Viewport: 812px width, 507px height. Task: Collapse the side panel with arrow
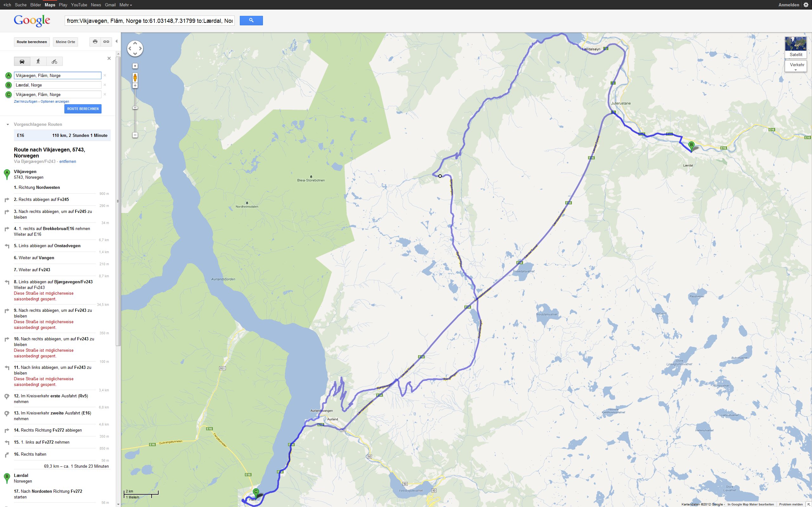(116, 41)
